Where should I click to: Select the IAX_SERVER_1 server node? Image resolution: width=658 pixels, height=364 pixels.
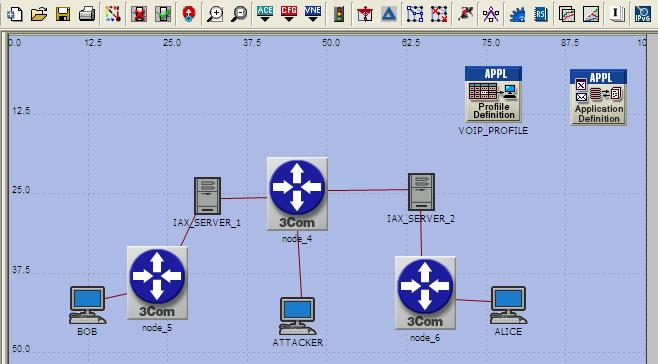[207, 196]
